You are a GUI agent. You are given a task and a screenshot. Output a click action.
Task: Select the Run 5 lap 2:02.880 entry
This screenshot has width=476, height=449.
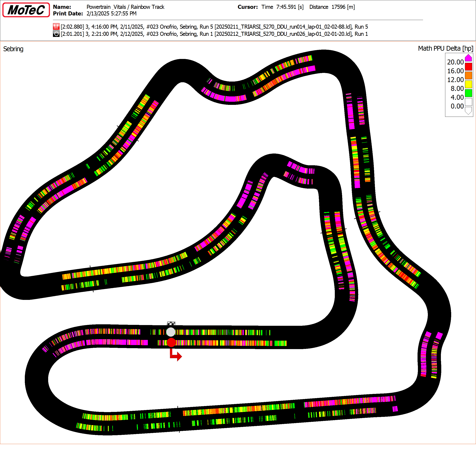pyautogui.click(x=214, y=27)
